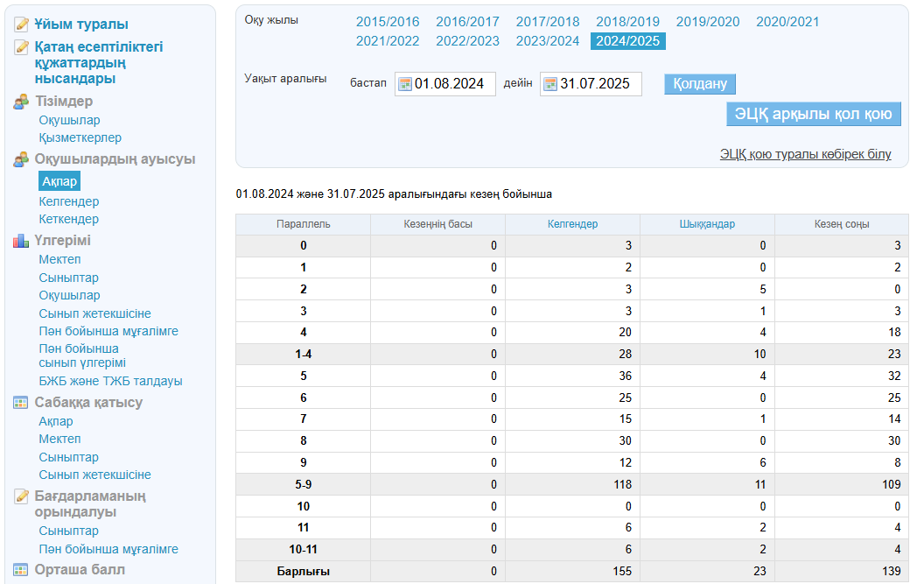This screenshot has height=584, width=924.
Task: Click the icon beside Бағдарламаның орындалуы
Action: (22, 496)
